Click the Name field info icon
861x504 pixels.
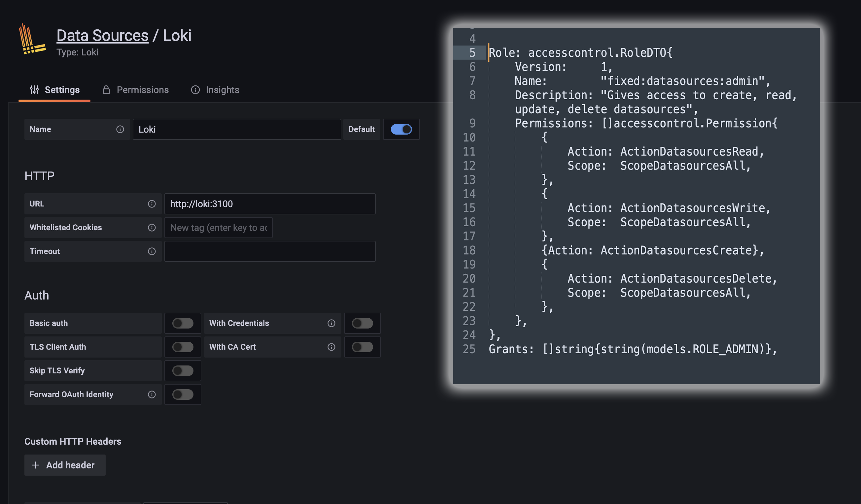[x=120, y=129]
